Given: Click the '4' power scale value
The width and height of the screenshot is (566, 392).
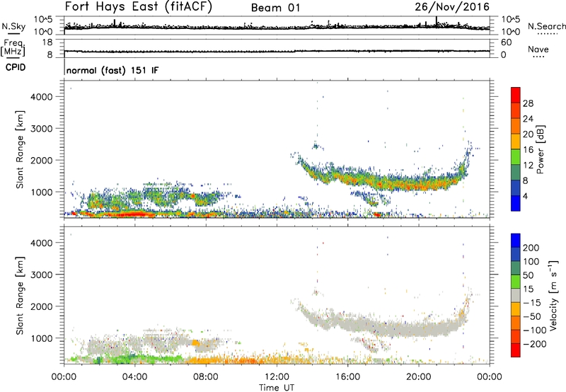Looking at the screenshot, I should point(526,197).
